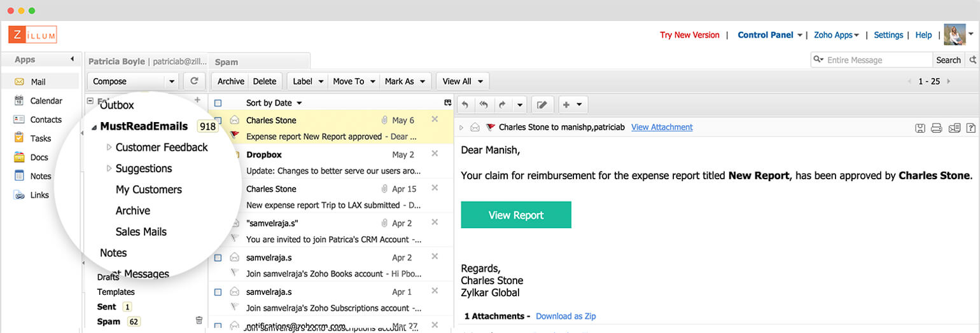The width and height of the screenshot is (980, 333).
Task: Click the attachment clip on May 6 email
Action: tap(384, 120)
